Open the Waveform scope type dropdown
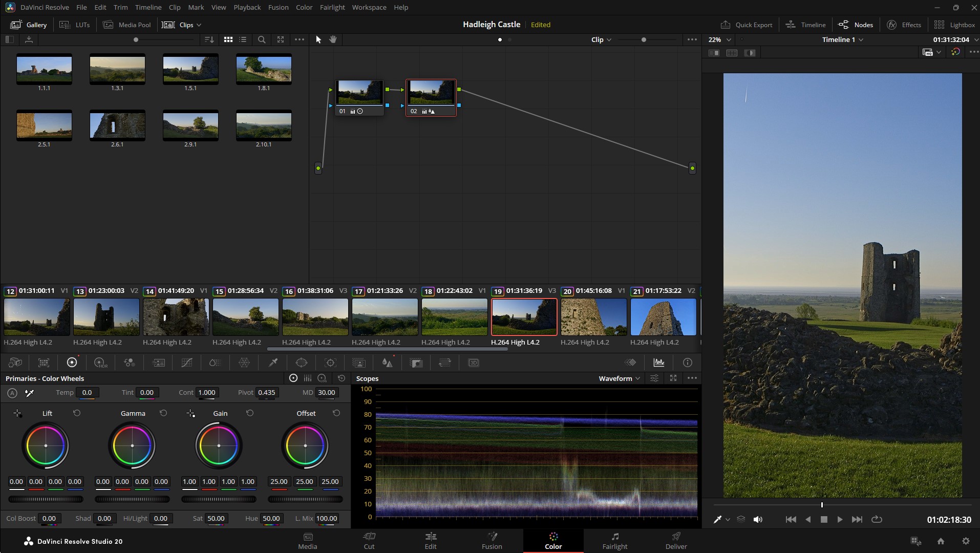 (x=620, y=378)
